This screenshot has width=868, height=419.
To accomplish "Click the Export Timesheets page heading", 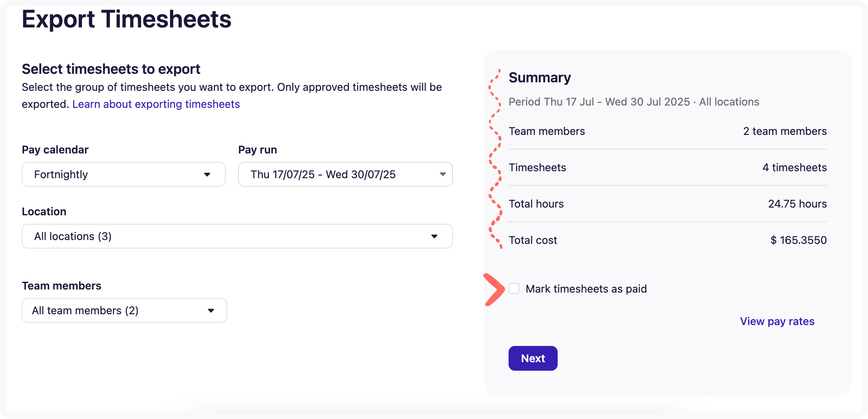I will click(x=126, y=19).
